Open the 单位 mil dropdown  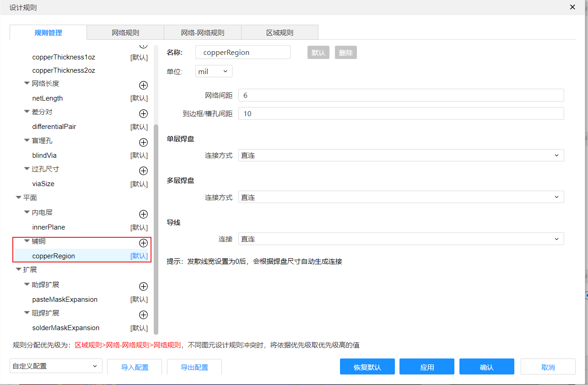coord(214,71)
